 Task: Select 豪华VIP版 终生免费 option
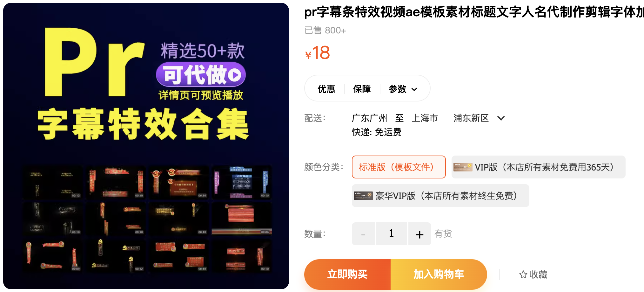click(440, 196)
